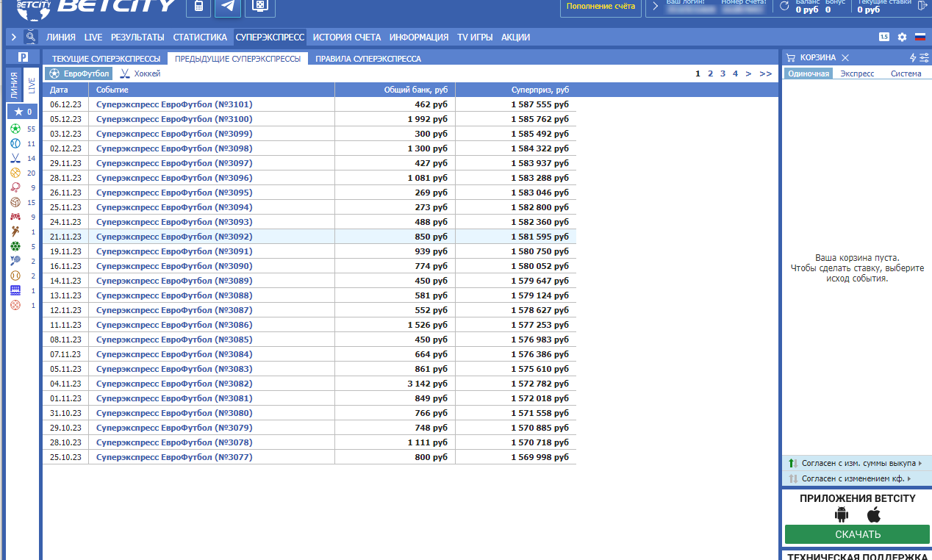Screen dimensions: 932x560
Task: Click the cart basket icon
Action: click(x=791, y=57)
